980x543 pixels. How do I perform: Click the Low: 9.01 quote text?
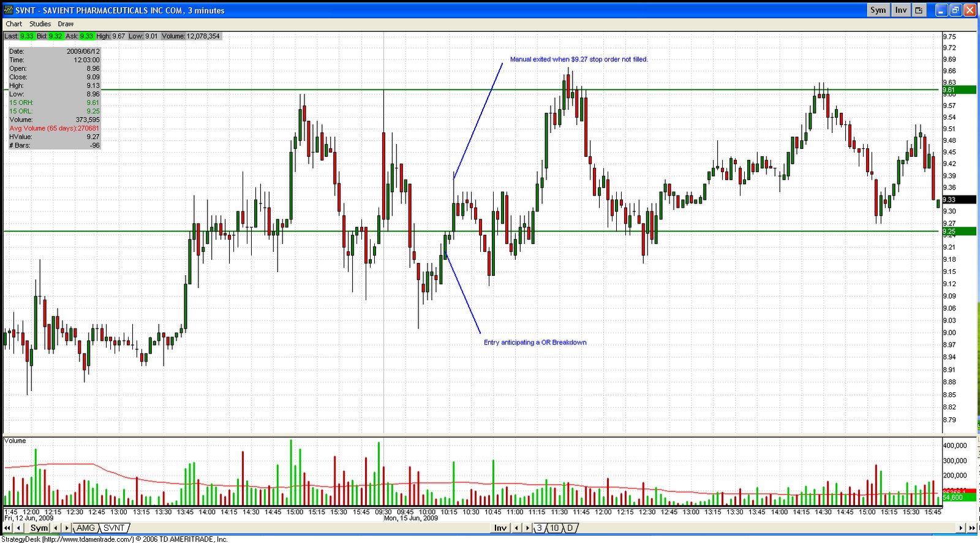(x=143, y=36)
